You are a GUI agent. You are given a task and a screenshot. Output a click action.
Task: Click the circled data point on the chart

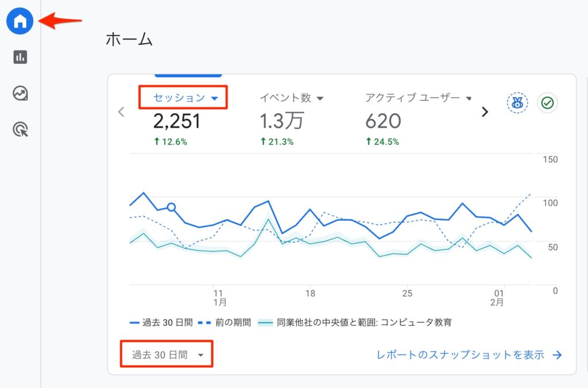click(x=171, y=208)
